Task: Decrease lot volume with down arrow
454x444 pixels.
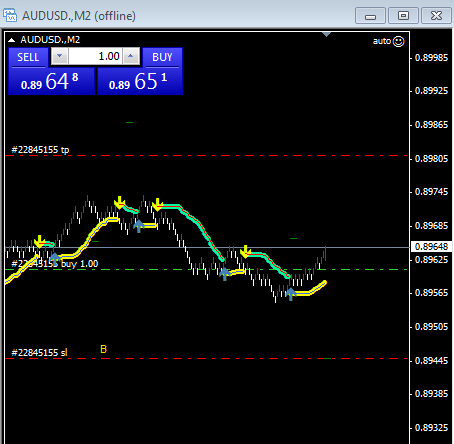Action: [60, 56]
